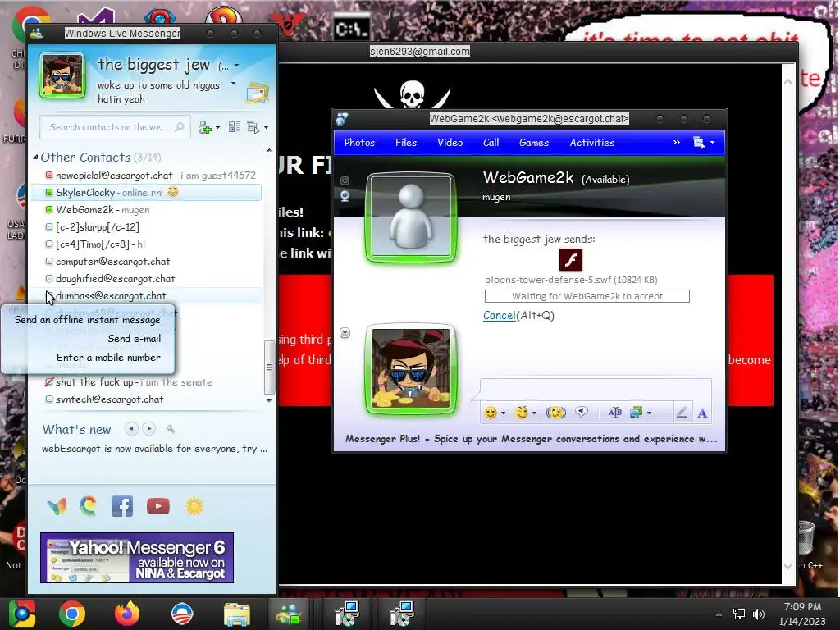Viewport: 840px width, 630px height.
Task: Click the Messenger Plus ad text
Action: pyautogui.click(x=531, y=439)
